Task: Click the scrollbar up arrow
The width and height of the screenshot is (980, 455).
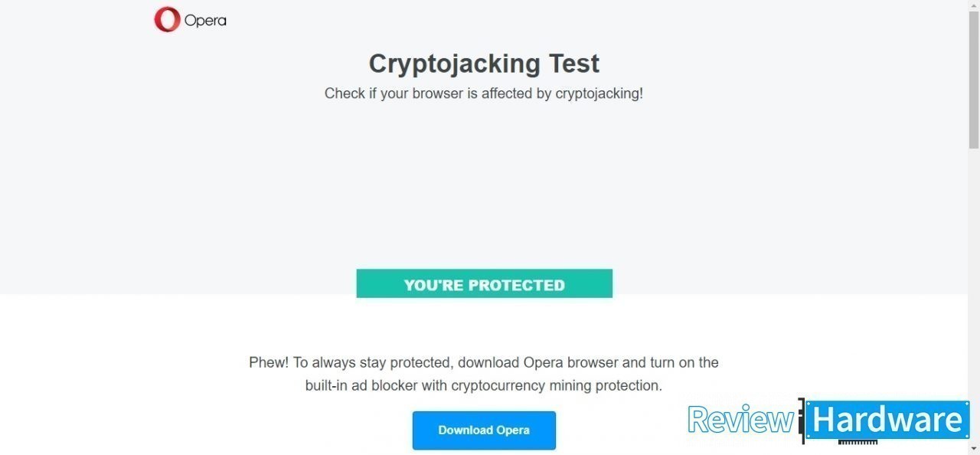Action: [x=974, y=6]
